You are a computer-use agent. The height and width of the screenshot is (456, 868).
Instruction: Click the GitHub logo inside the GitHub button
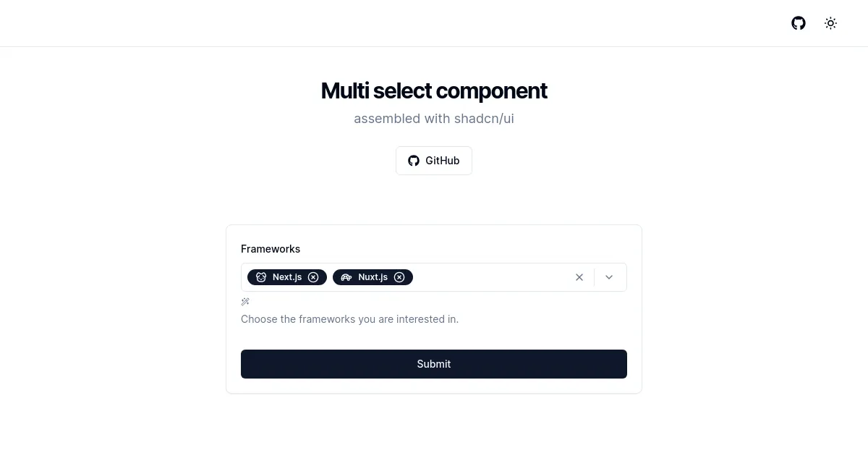tap(414, 161)
